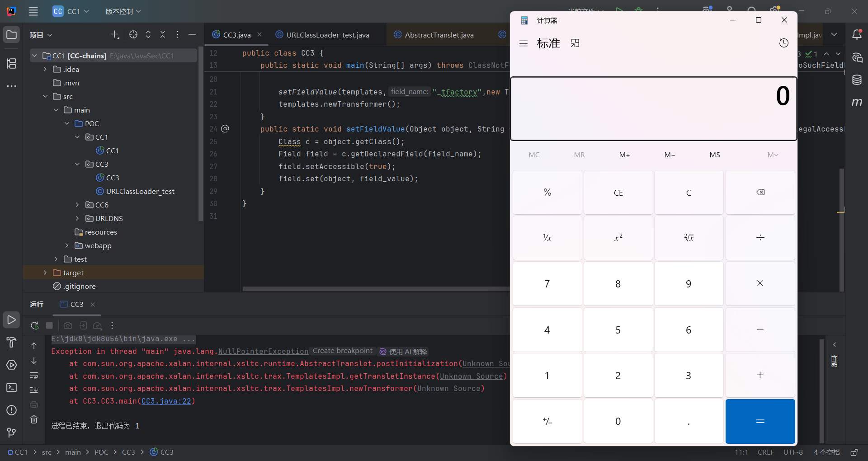Viewport: 868px width, 461px height.
Task: Open the IDE notifications bell icon
Action: point(857,35)
